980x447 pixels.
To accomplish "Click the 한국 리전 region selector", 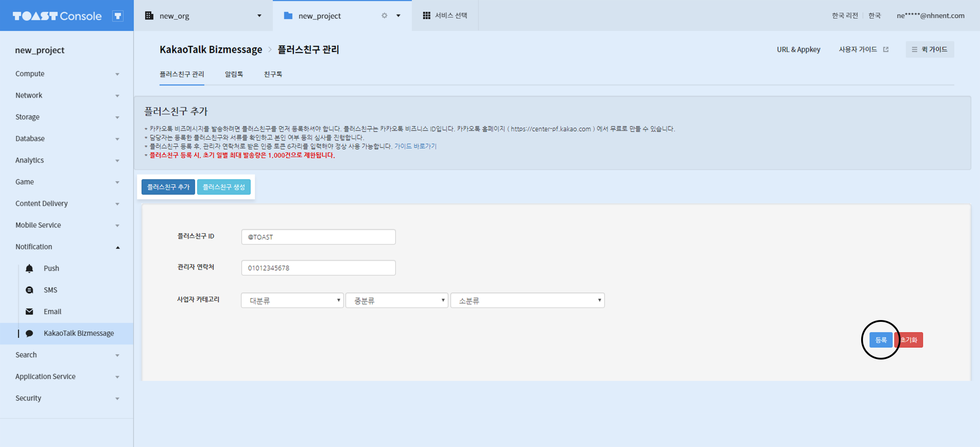I will pos(845,16).
